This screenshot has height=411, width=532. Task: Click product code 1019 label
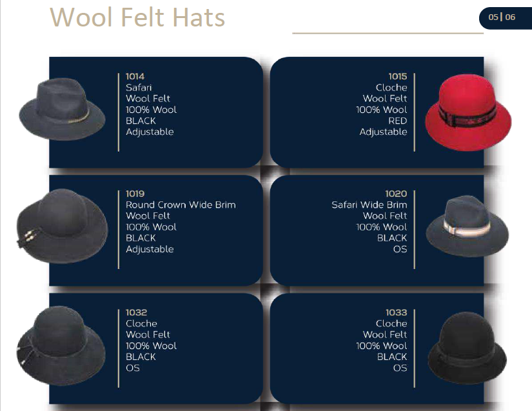(x=135, y=194)
